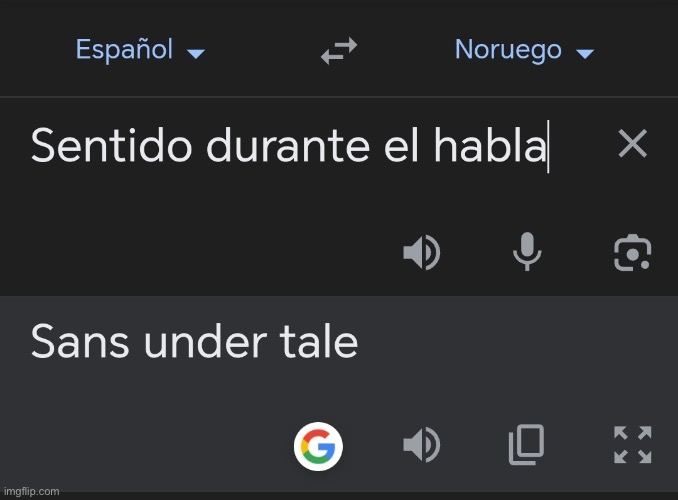Screen dimensions: 678x500
Task: Place the cursor on the word 'Sentido'
Action: coord(112,145)
